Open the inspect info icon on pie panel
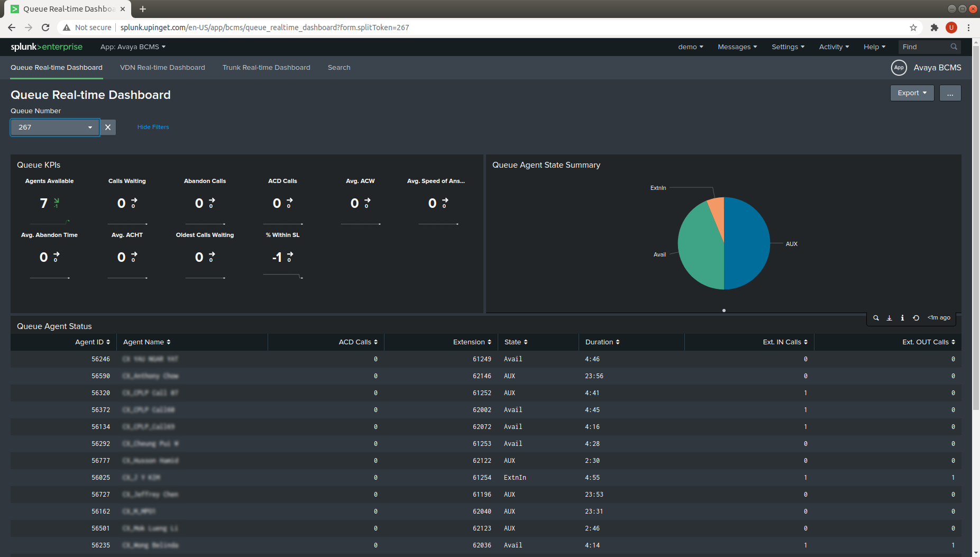This screenshot has width=980, height=557. 902,318
